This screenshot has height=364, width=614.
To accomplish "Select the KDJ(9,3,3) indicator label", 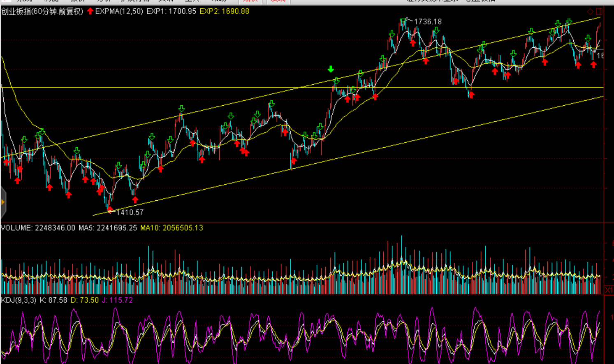I will (x=19, y=300).
